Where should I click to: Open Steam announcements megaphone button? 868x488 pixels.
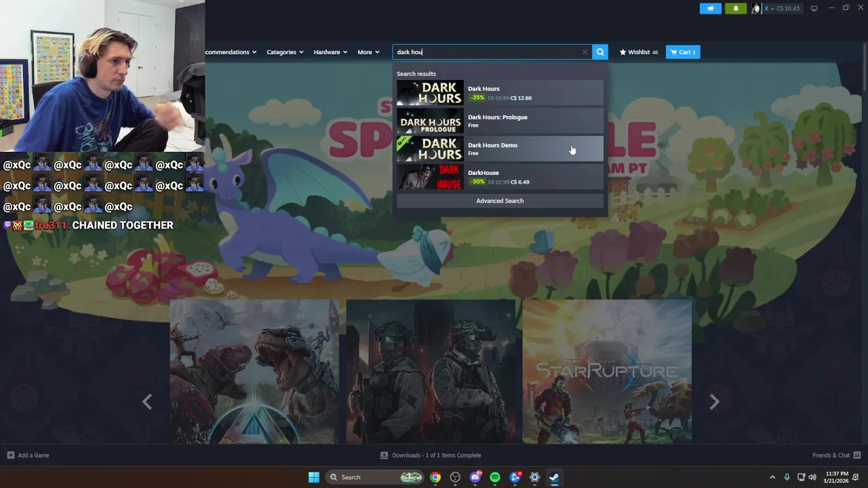tap(710, 8)
